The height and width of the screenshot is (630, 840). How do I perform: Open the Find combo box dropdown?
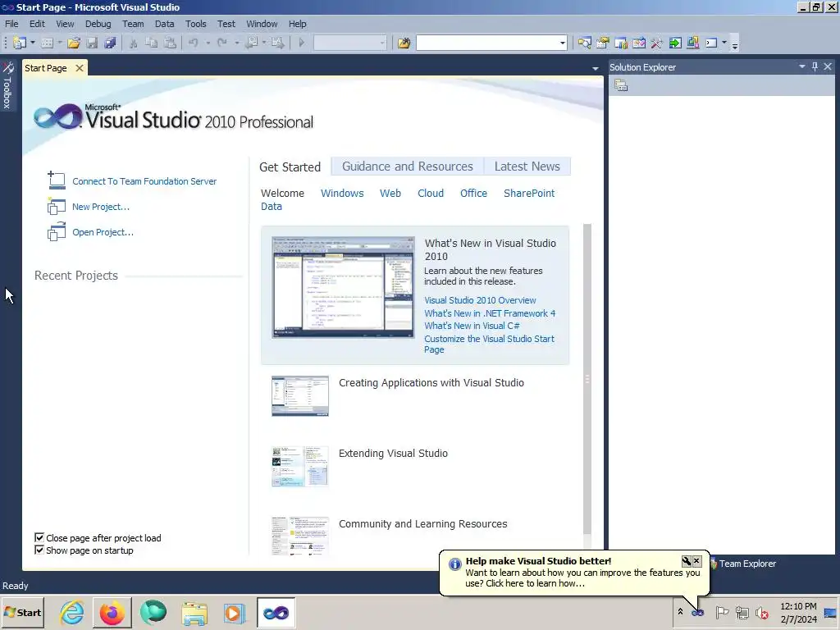[x=562, y=43]
